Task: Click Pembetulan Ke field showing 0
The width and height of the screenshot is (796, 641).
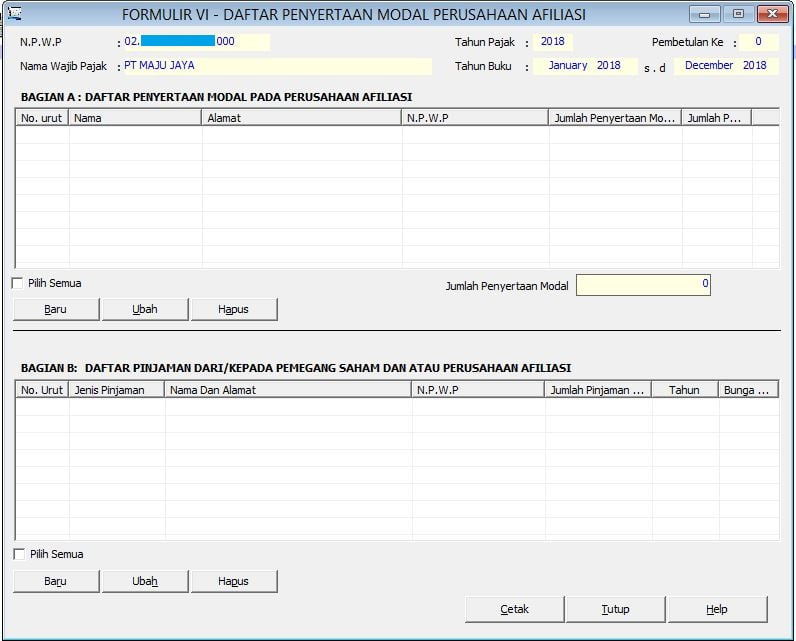Action: pyautogui.click(x=758, y=42)
